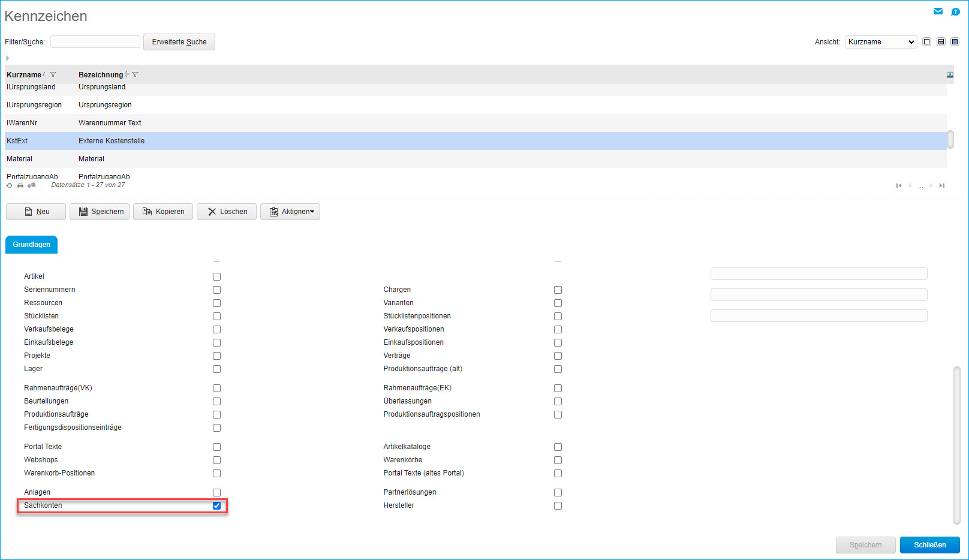
Task: Click the Erweiterte Suche button
Action: point(179,42)
